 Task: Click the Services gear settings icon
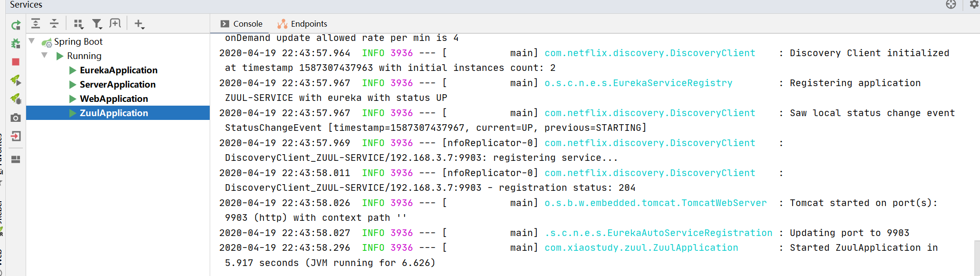[974, 4]
